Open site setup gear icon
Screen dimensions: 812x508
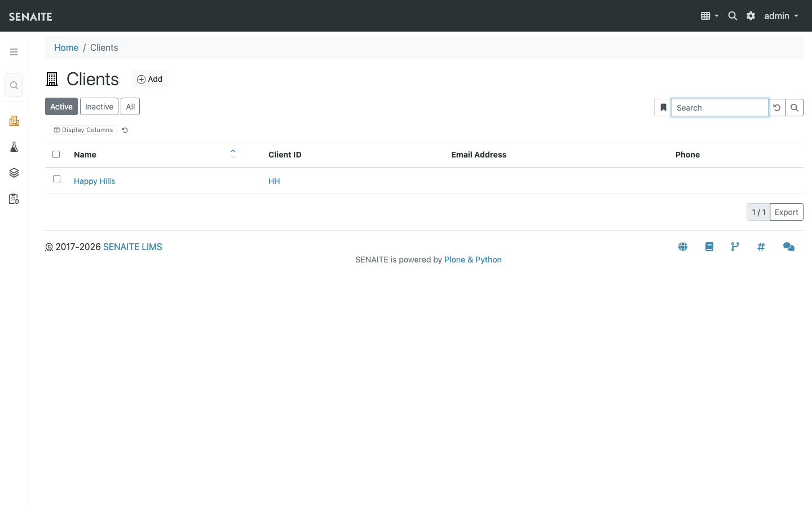[751, 16]
